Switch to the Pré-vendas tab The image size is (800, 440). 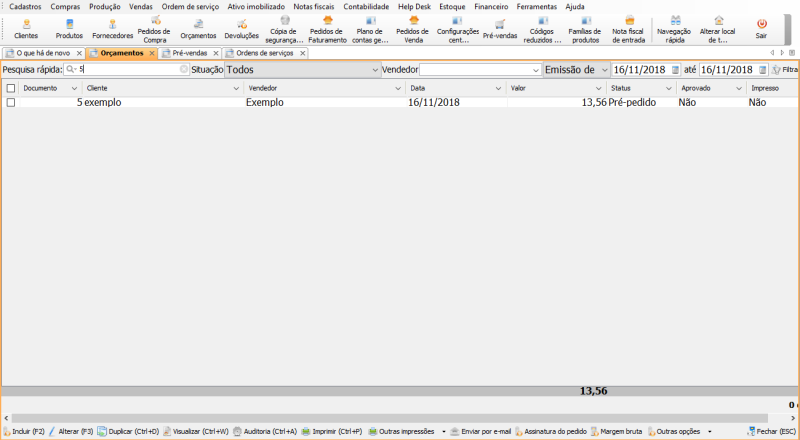[190, 53]
